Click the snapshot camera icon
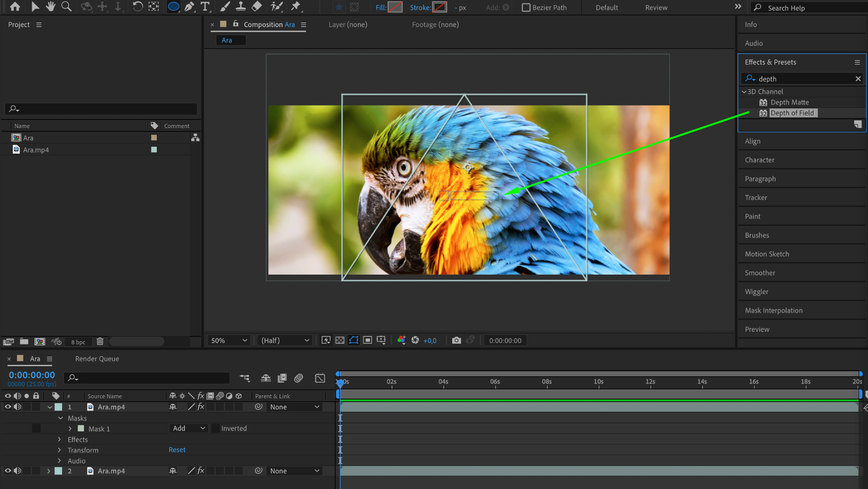The image size is (868, 489). [x=456, y=340]
